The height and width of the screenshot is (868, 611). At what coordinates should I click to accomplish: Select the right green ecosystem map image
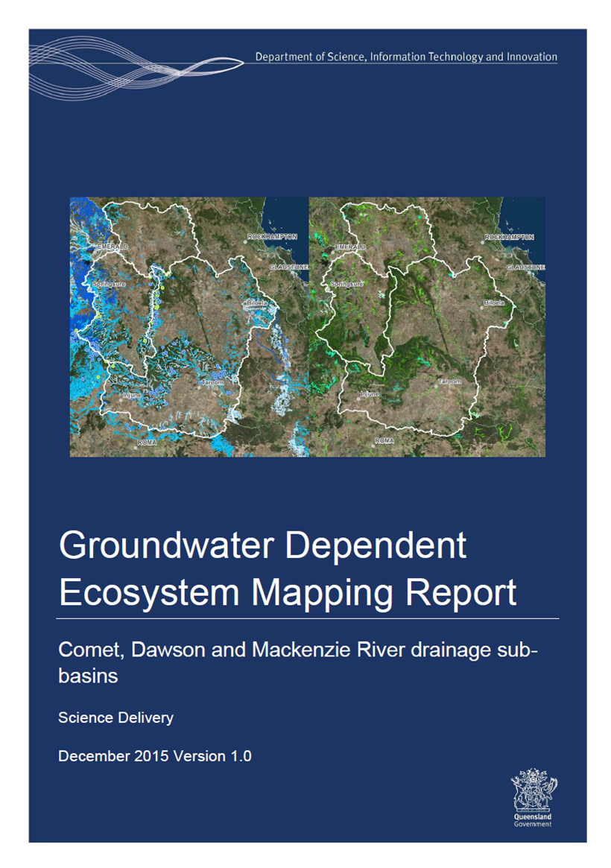[426, 326]
